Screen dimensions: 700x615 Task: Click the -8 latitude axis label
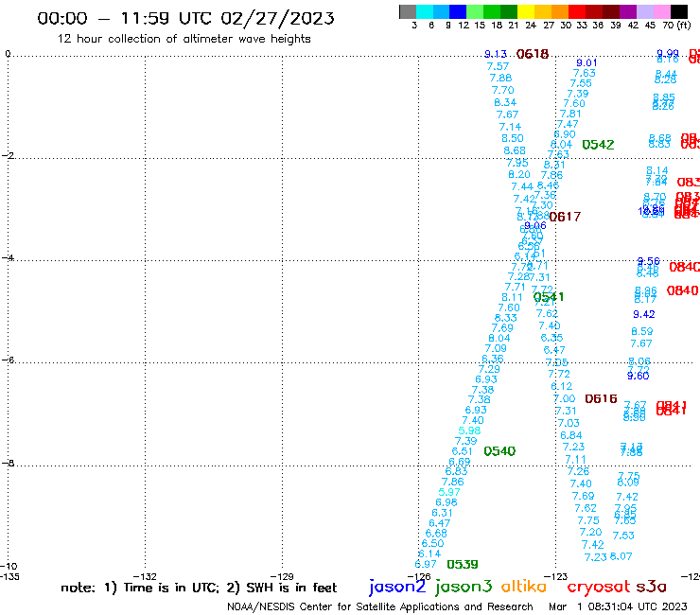pyautogui.click(x=8, y=463)
